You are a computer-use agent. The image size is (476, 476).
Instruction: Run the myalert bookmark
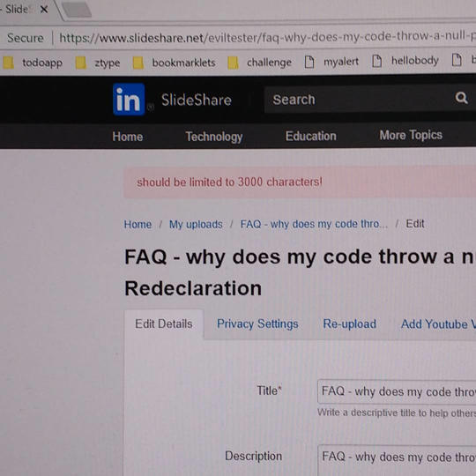pyautogui.click(x=331, y=62)
